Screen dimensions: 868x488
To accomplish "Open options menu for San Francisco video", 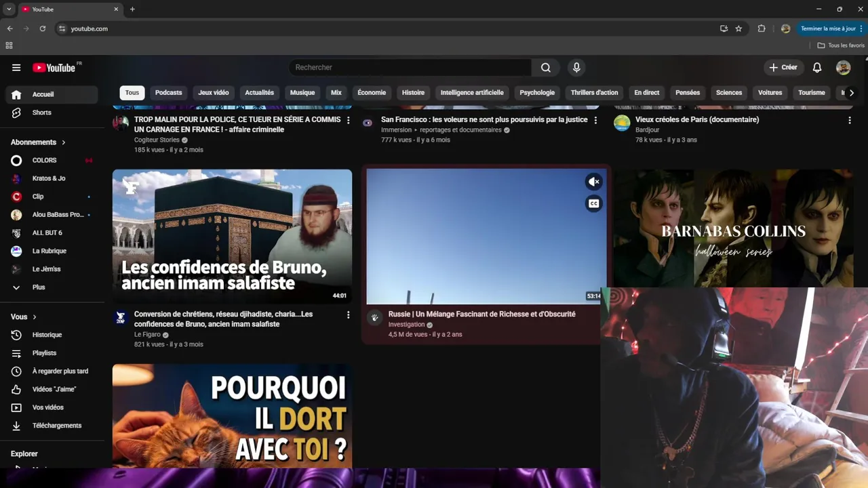I will click(x=596, y=120).
